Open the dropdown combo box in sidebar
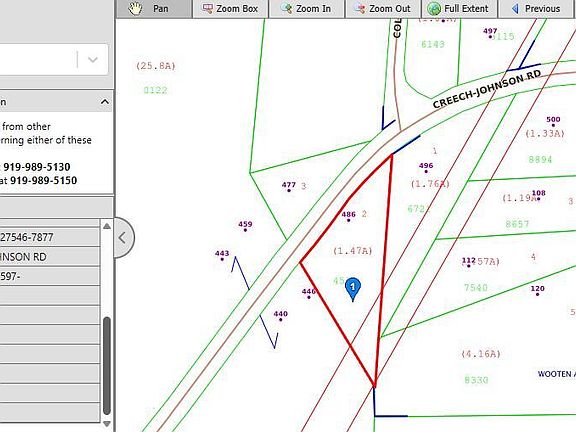Image resolution: width=576 pixels, height=432 pixels. (54, 59)
